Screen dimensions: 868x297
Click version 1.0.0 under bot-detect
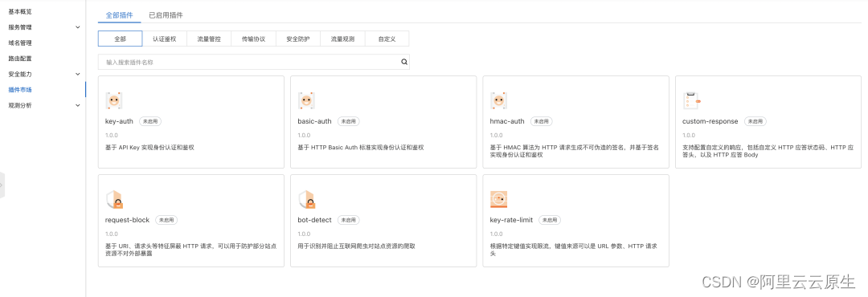tap(303, 234)
